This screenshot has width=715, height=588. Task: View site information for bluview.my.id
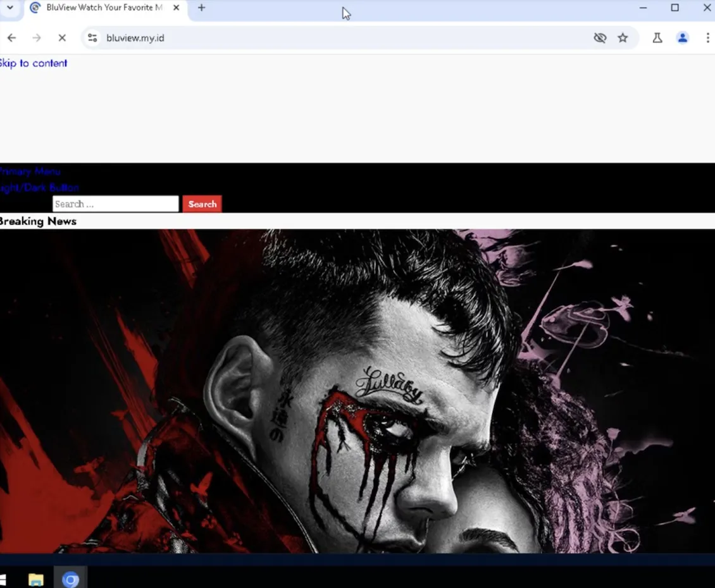[x=92, y=38]
